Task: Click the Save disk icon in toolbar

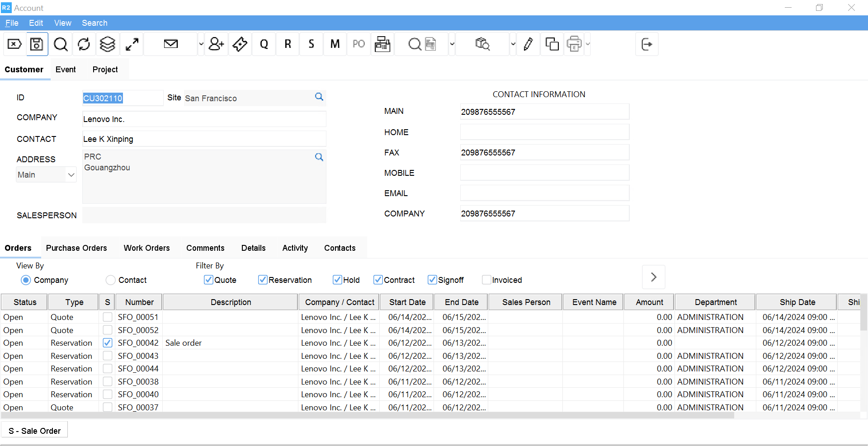Action: coord(37,44)
